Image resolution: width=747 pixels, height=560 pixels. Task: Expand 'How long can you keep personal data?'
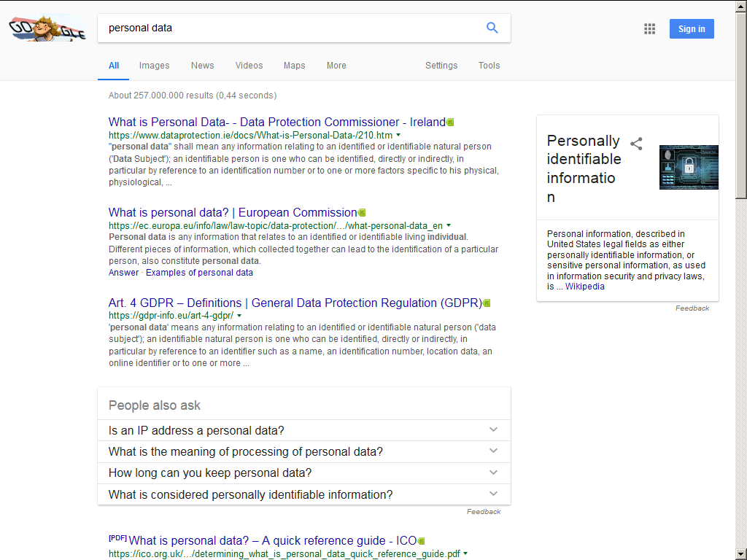[304, 472]
